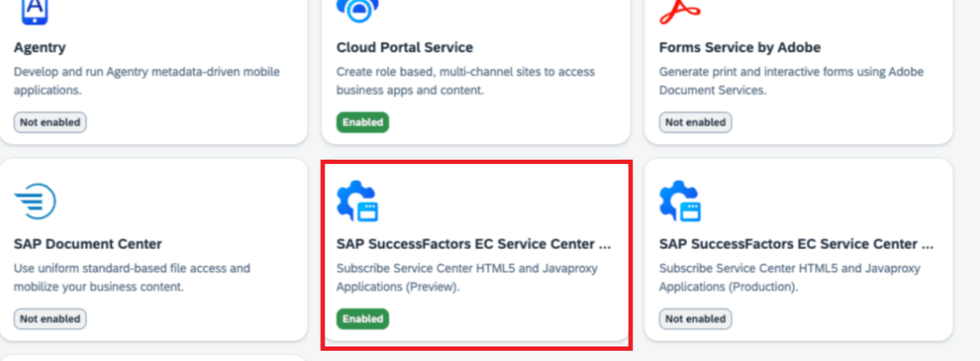The image size is (980, 361).
Task: Click the Cloud Portal Service icon
Action: click(x=357, y=9)
